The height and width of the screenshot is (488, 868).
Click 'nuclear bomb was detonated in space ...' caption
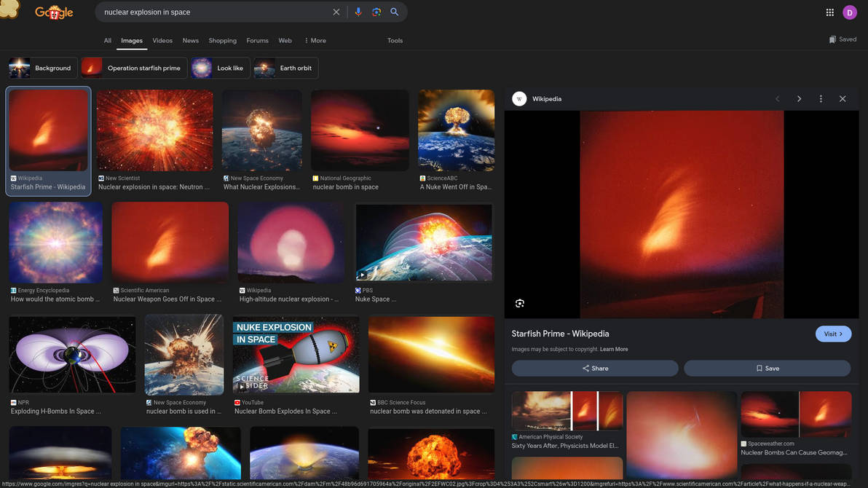click(x=428, y=412)
